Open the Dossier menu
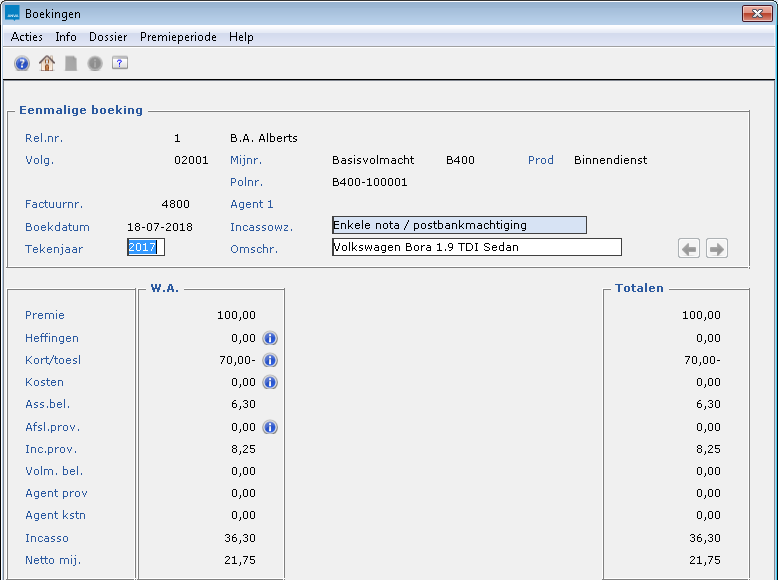 click(108, 37)
